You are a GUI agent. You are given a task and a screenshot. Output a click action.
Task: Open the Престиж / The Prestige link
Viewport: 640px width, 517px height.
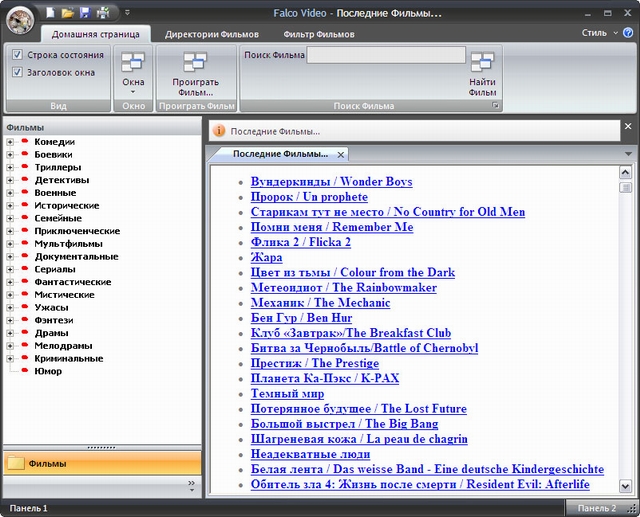point(314,363)
